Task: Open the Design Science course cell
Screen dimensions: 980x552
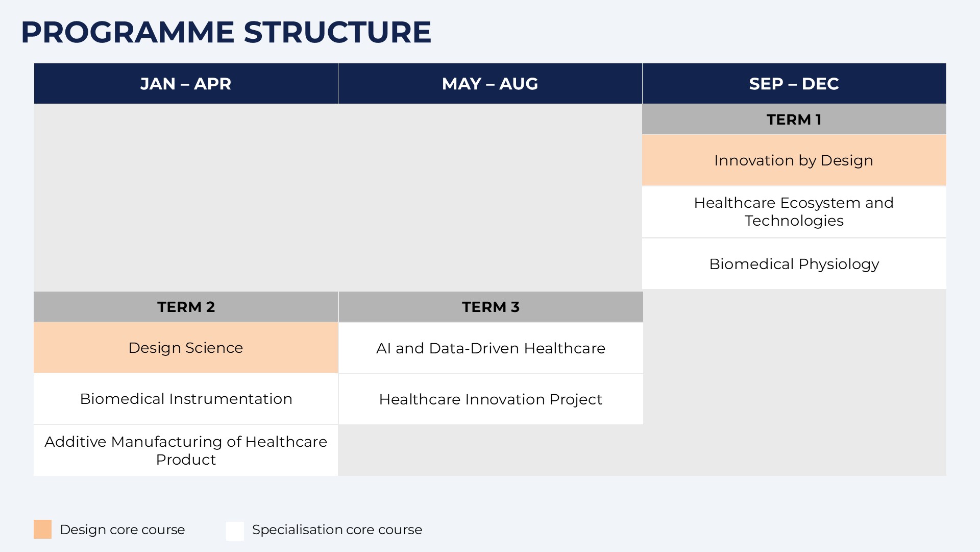Action: coord(186,348)
